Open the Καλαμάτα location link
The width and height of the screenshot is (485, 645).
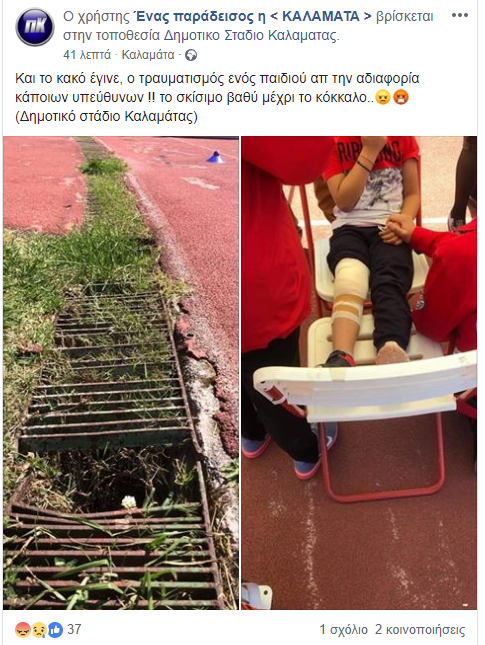[148, 55]
